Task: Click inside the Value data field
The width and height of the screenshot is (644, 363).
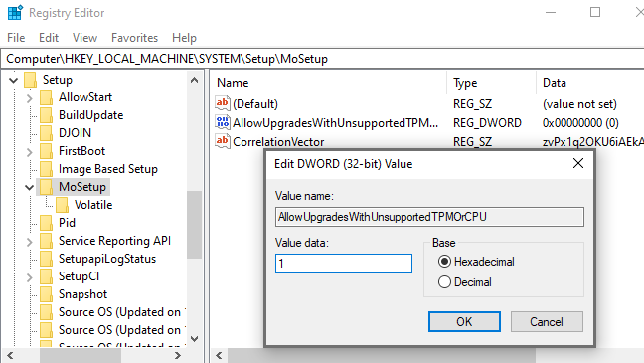Action: click(x=344, y=264)
